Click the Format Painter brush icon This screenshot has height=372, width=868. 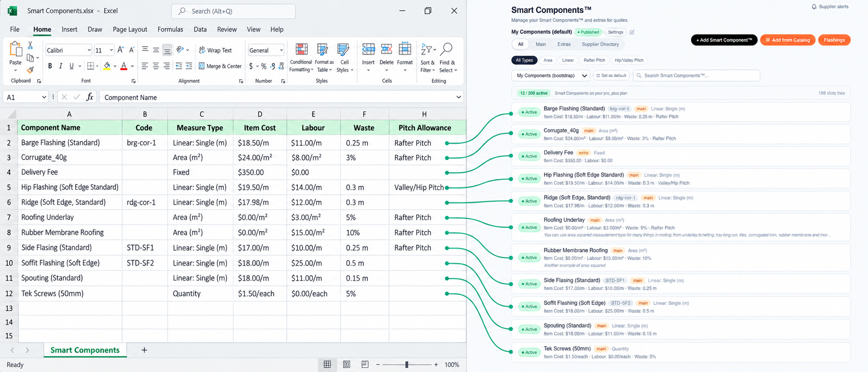click(x=30, y=70)
